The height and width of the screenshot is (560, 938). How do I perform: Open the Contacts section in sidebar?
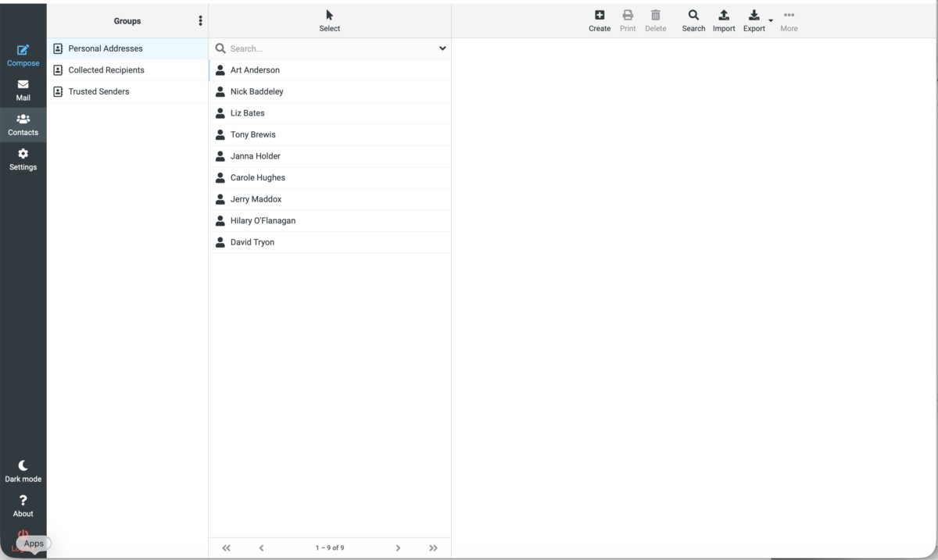click(23, 125)
